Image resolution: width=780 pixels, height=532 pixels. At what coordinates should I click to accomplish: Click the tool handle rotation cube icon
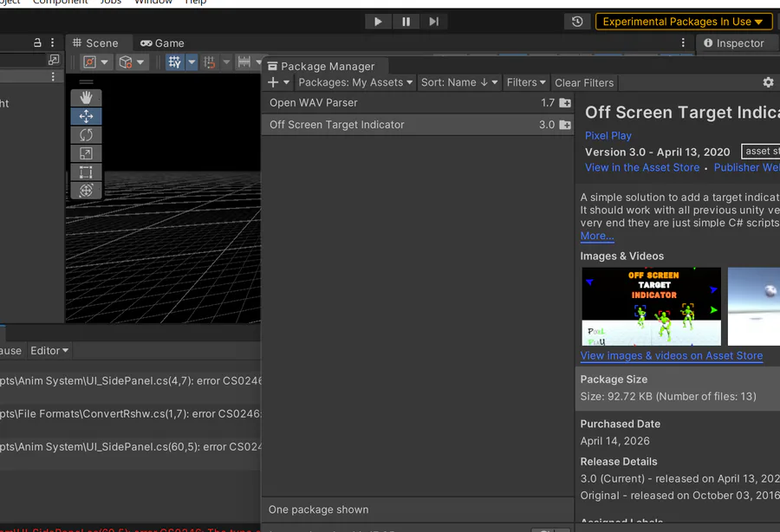coord(126,62)
